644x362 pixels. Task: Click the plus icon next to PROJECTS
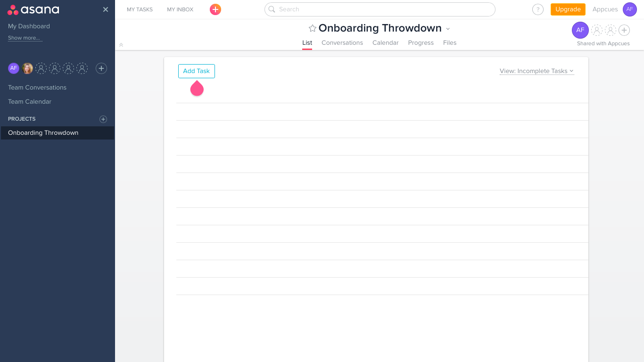pos(103,119)
